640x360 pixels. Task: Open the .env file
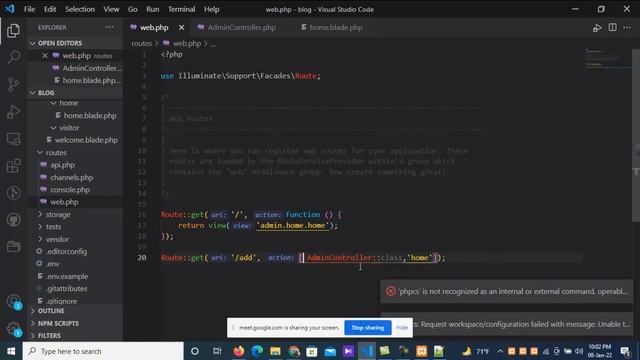click(x=75, y=264)
